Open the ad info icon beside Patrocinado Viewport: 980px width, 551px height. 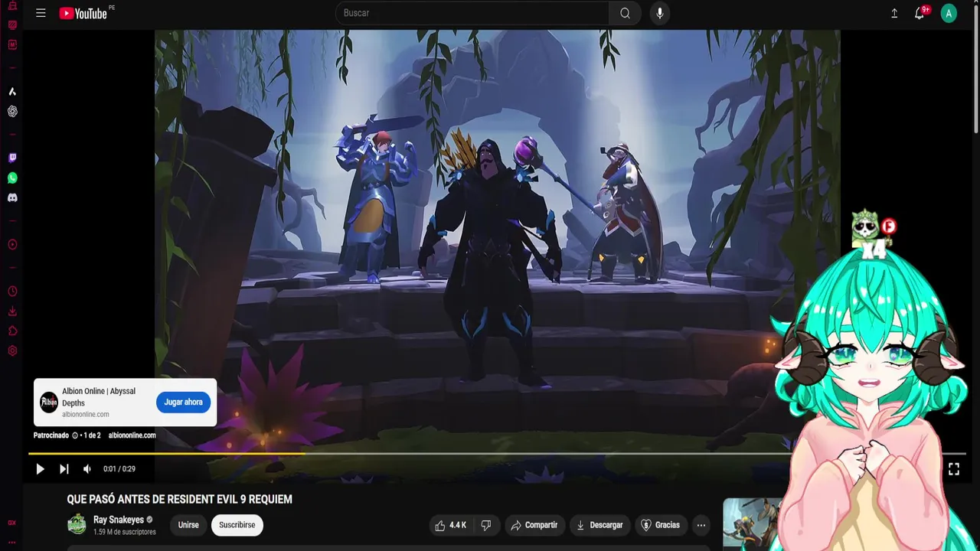[75, 435]
